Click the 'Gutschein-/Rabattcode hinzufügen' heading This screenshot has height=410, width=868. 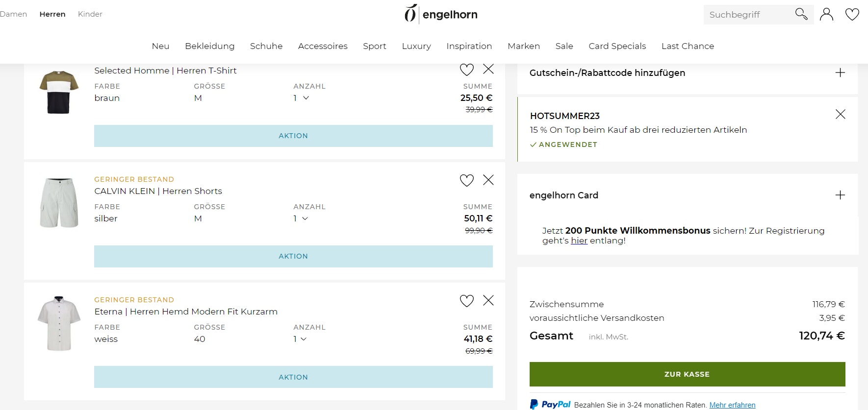[607, 73]
